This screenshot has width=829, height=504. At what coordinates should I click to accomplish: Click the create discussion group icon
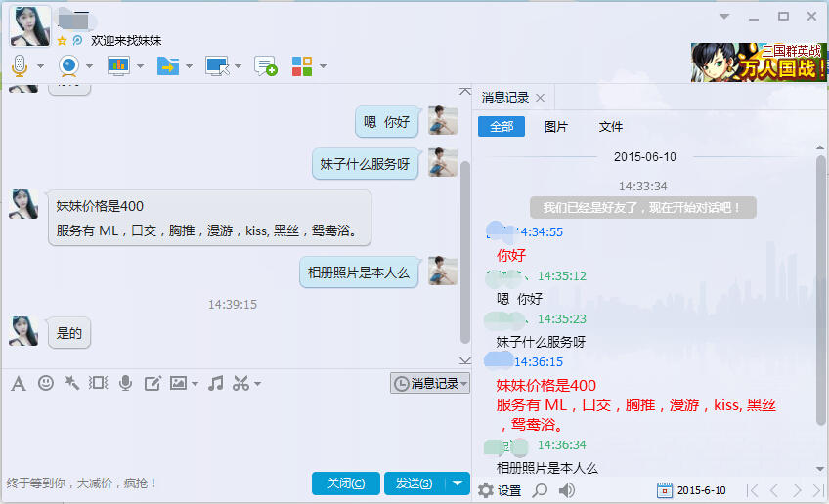point(265,65)
